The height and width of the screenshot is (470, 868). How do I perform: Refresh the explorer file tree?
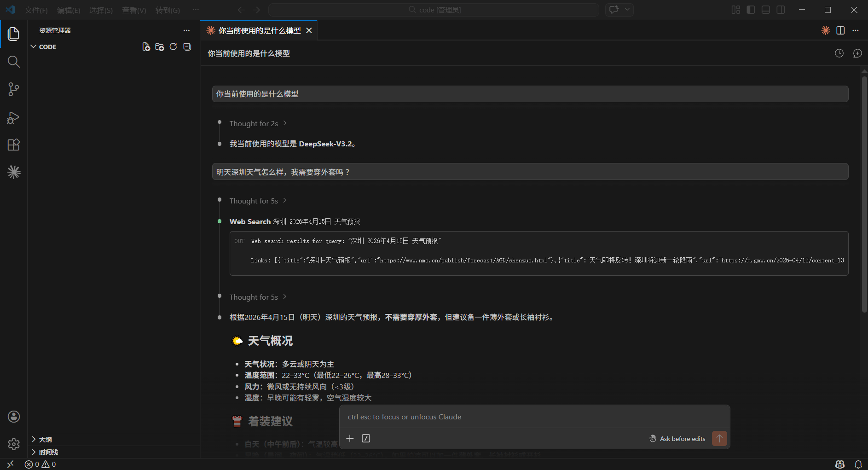click(x=173, y=47)
